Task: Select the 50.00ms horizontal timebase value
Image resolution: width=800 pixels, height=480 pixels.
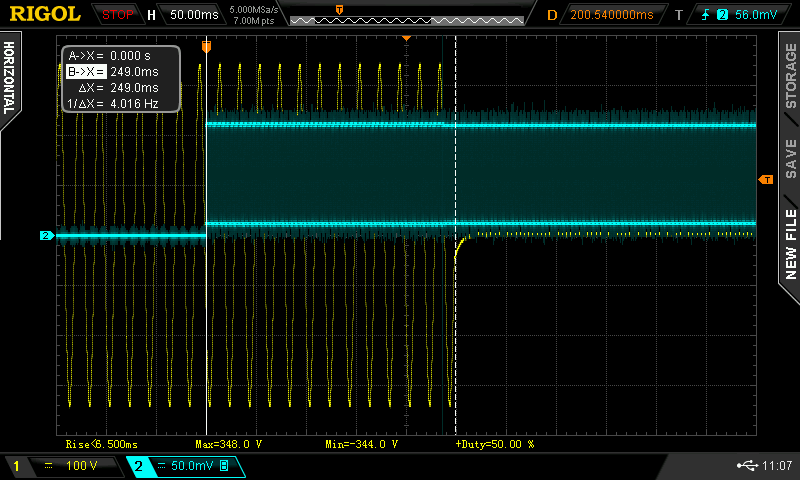Action: click(194, 15)
